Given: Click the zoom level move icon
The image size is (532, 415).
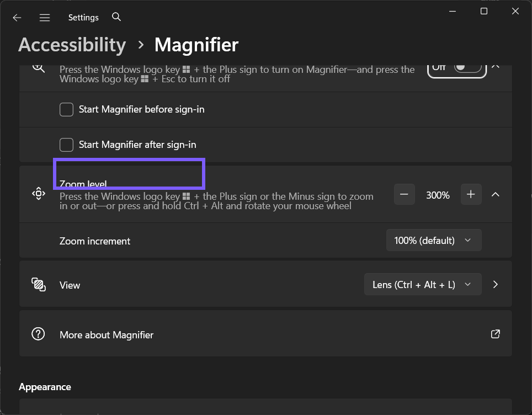Looking at the screenshot, I should [x=38, y=194].
